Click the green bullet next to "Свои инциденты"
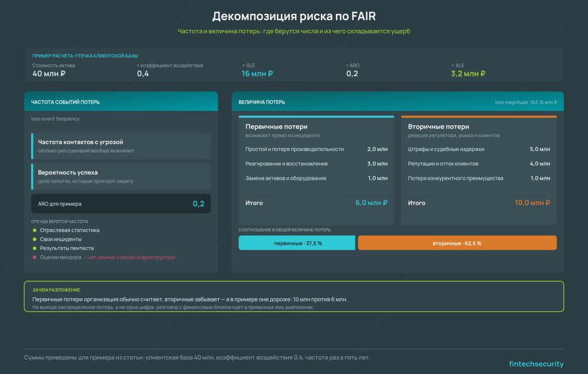The width and height of the screenshot is (588, 374). tap(34, 240)
